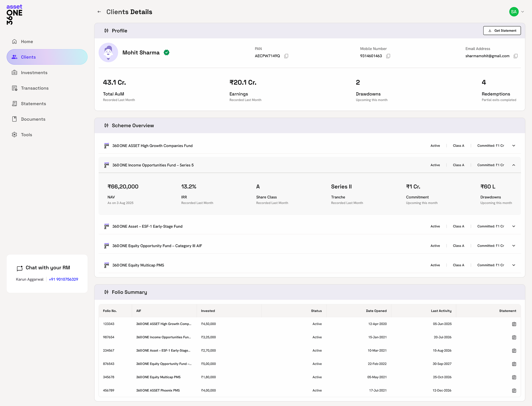Open the Transactions sidebar item
This screenshot has height=406, width=532.
coord(35,88)
